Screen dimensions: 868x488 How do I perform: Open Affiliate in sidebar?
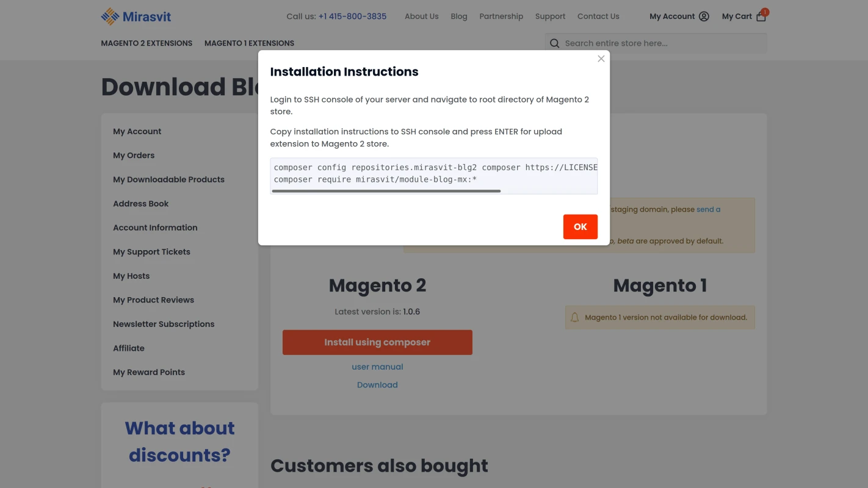coord(129,348)
